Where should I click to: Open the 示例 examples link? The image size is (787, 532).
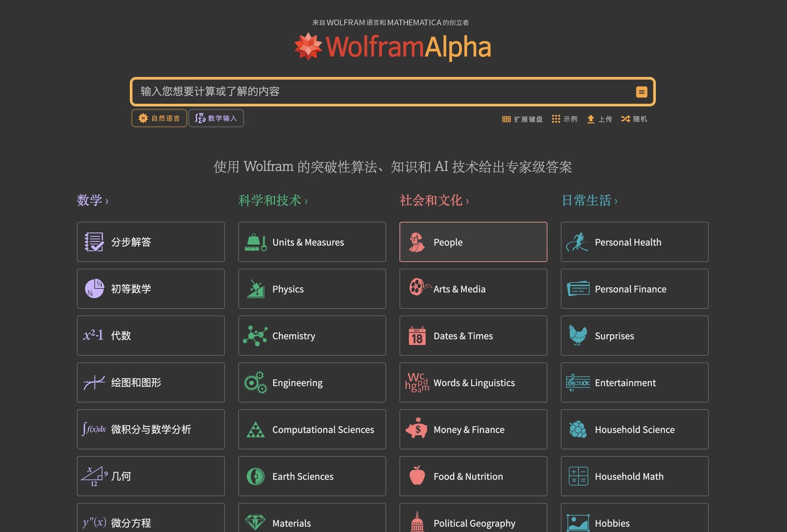564,119
